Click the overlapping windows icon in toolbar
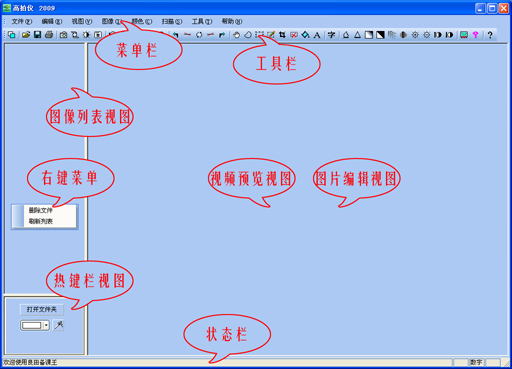Screen dimensions: 512x369 12,35
